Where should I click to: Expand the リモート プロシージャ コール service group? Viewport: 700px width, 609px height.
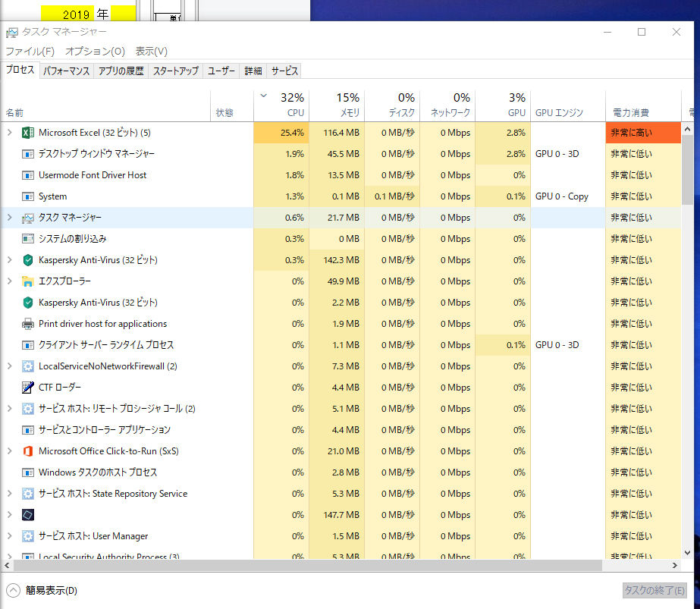(9, 409)
